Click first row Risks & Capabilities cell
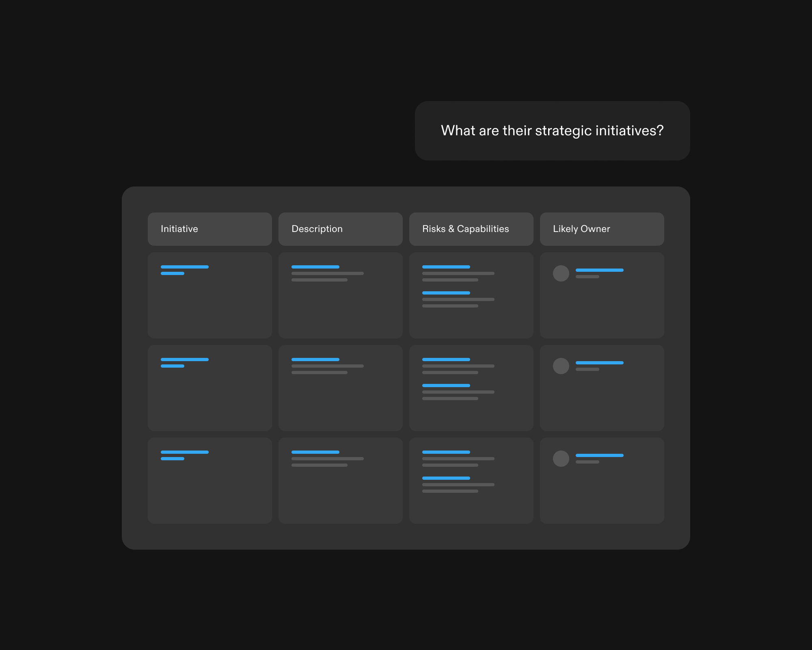812x650 pixels. point(471,295)
